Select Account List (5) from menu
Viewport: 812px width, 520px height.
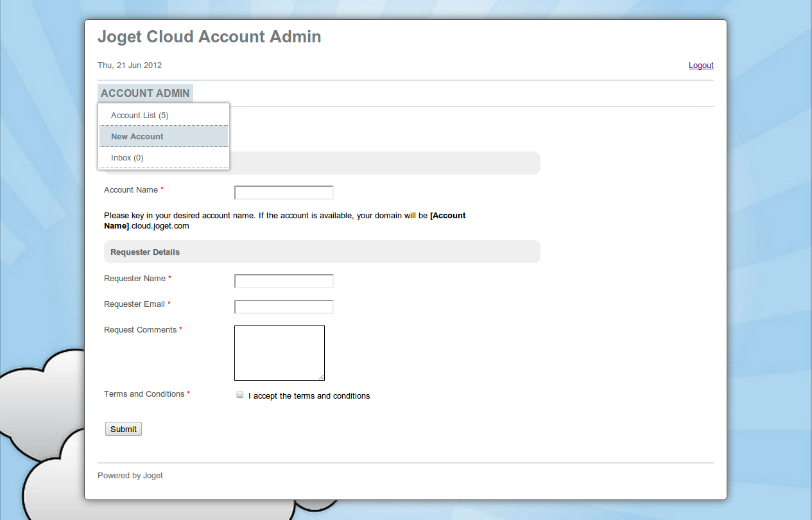[139, 116]
